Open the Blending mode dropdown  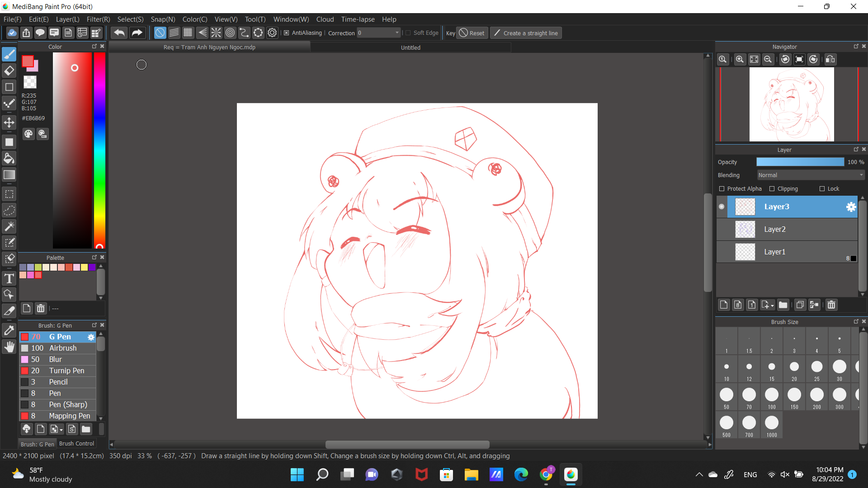(810, 175)
